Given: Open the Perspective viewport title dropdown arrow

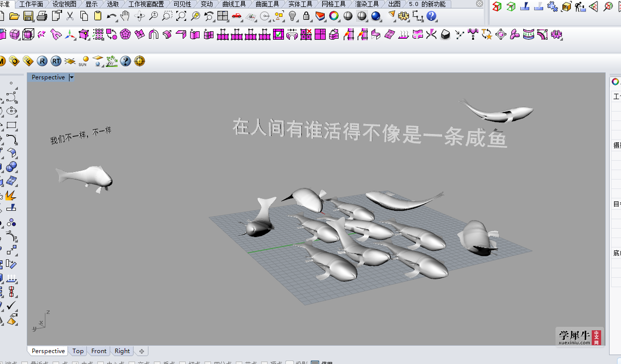Looking at the screenshot, I should (x=71, y=77).
